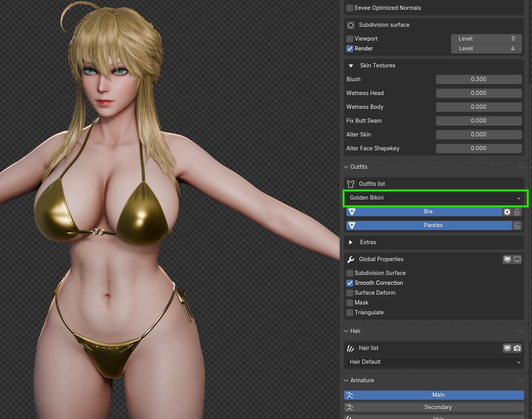Toggle the Bra outfit piece button

[424, 212]
